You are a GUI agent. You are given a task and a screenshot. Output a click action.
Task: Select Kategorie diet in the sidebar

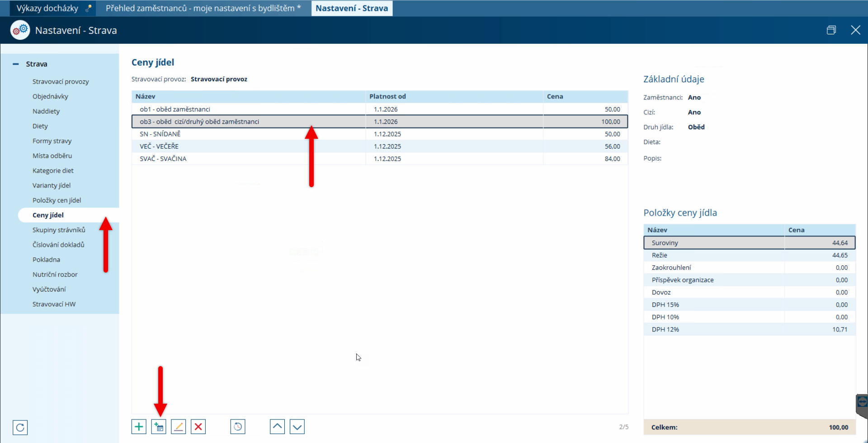(53, 170)
